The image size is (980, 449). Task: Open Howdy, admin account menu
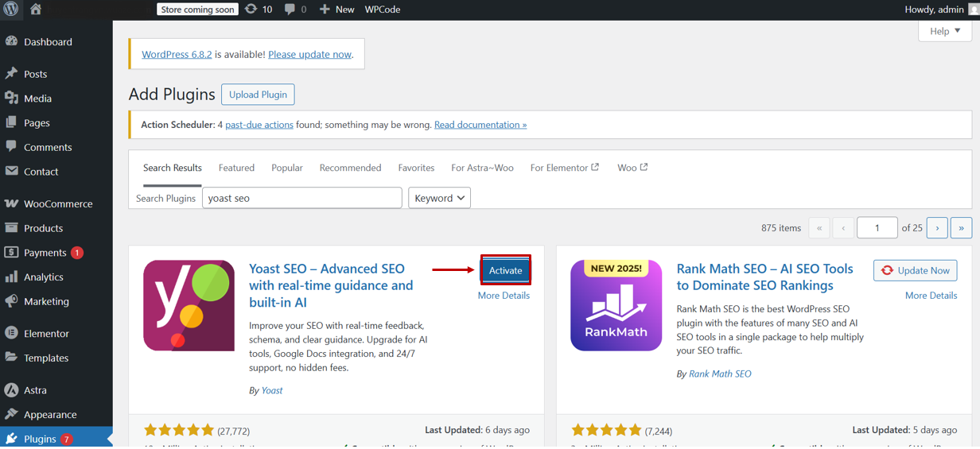tap(941, 10)
